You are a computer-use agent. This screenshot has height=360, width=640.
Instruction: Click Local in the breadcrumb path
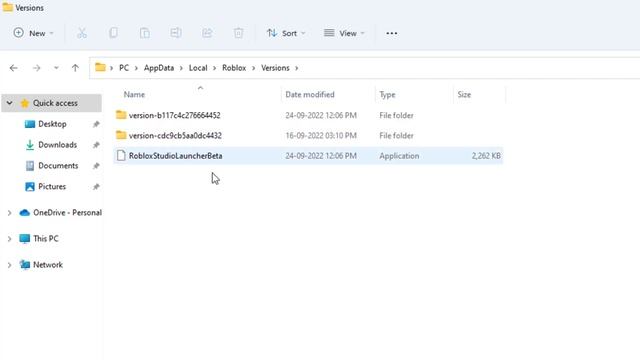point(198,68)
